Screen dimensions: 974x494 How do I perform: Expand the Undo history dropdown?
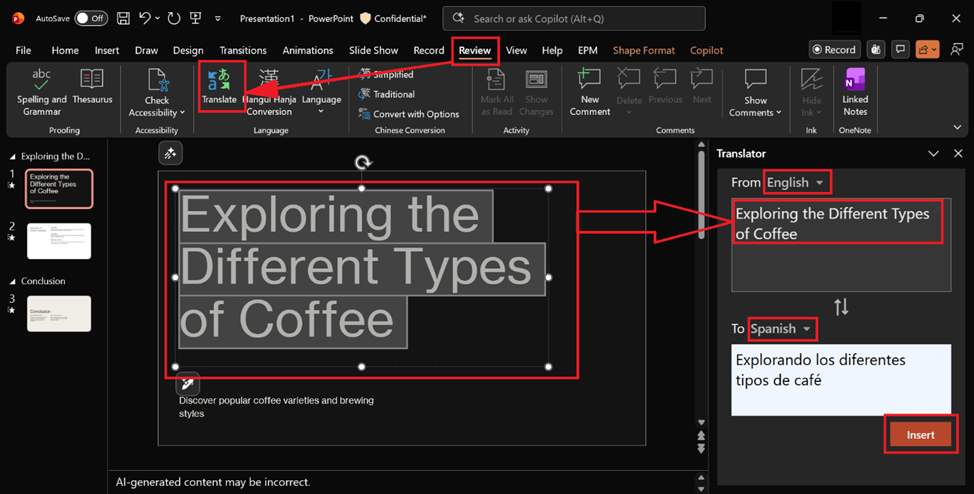point(158,19)
